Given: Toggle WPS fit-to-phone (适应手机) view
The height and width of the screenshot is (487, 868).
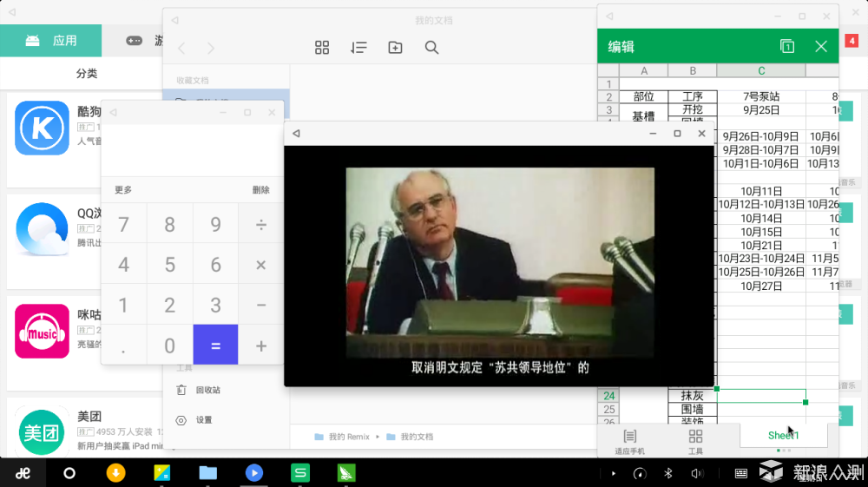Looking at the screenshot, I should click(x=630, y=441).
